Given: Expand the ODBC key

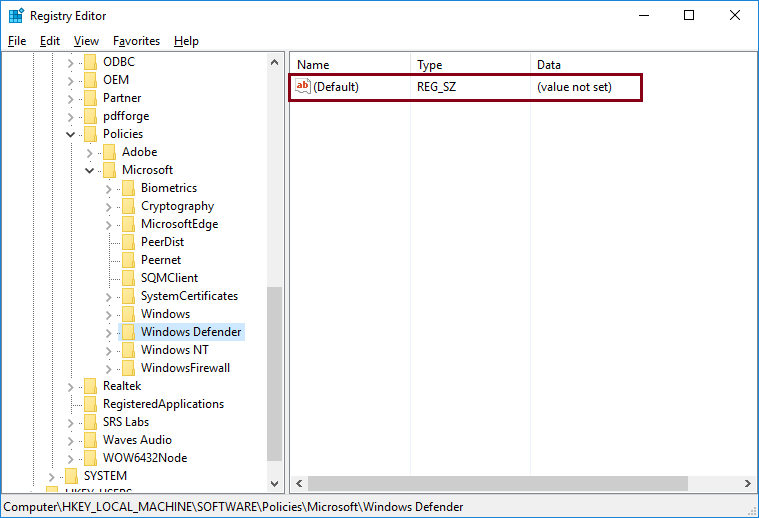Looking at the screenshot, I should click(x=70, y=63).
